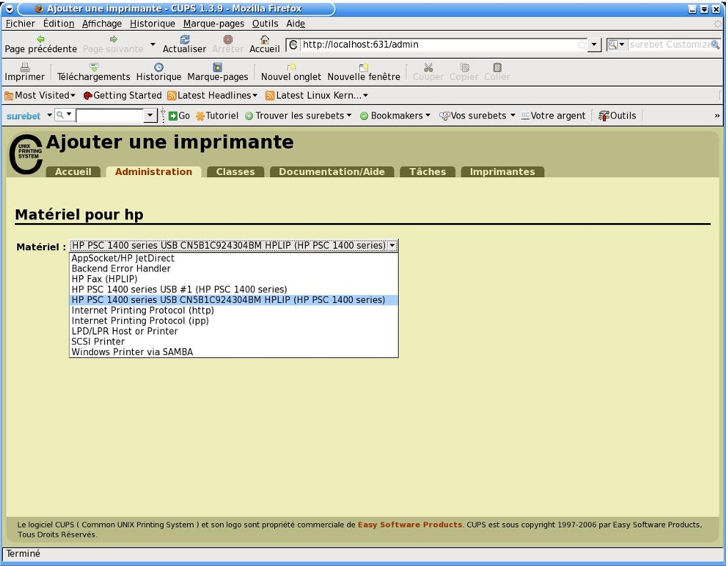Open the Tutoriel item in surebet toolbar

click(x=216, y=116)
